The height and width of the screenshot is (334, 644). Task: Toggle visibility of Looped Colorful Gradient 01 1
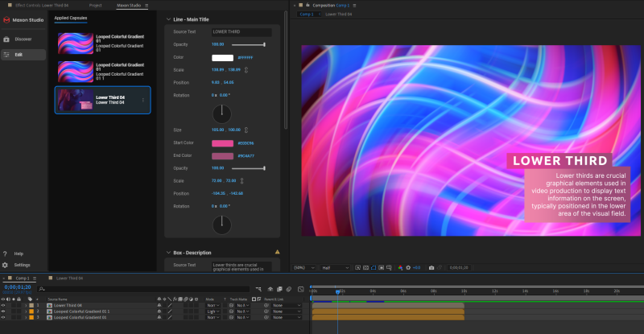pyautogui.click(x=3, y=311)
